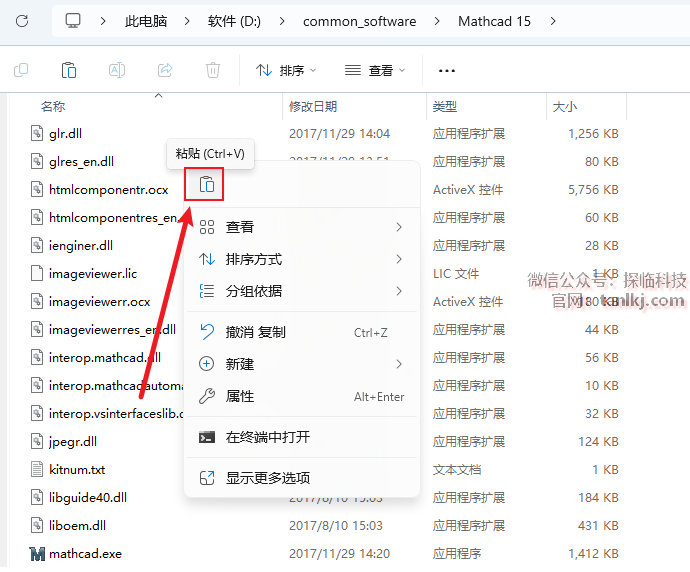
Task: Click the 应用程序 type of mathcad.exe
Action: tap(457, 554)
